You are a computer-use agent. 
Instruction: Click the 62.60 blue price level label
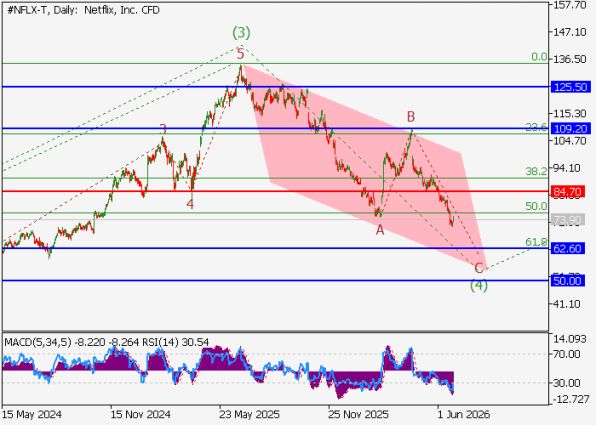tap(567, 249)
